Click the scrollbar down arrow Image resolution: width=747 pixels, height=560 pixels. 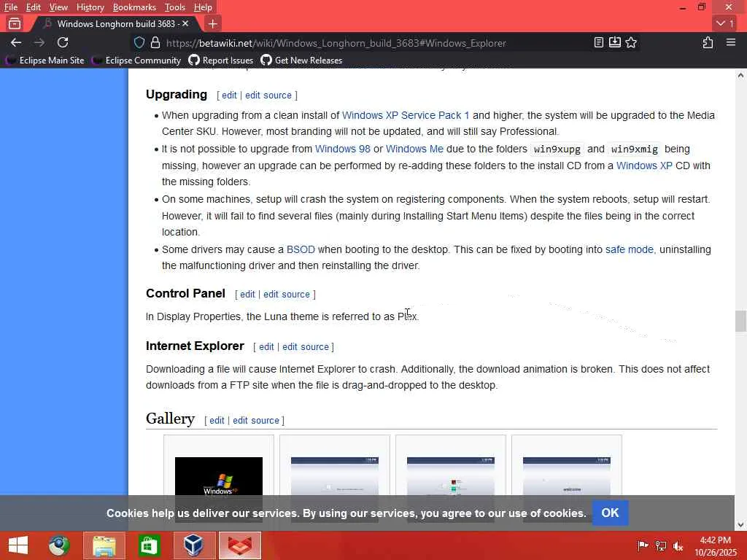click(740, 525)
